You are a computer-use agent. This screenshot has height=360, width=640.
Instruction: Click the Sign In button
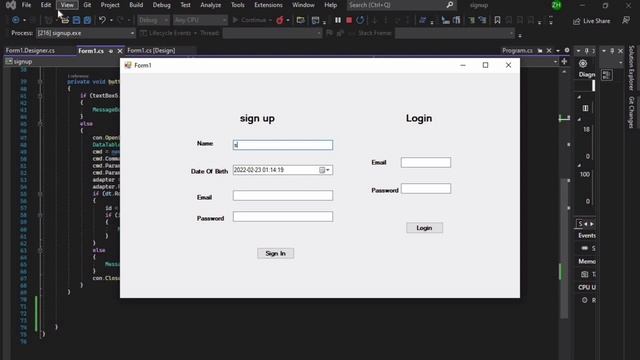point(276,253)
